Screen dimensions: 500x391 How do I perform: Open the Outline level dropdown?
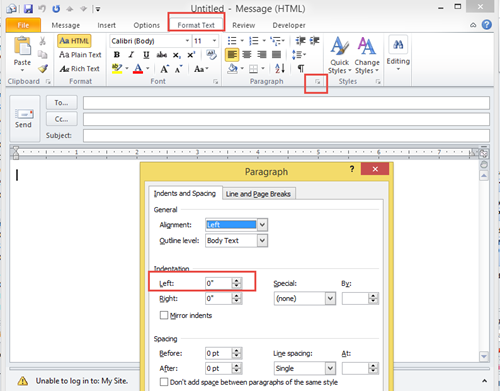(262, 240)
